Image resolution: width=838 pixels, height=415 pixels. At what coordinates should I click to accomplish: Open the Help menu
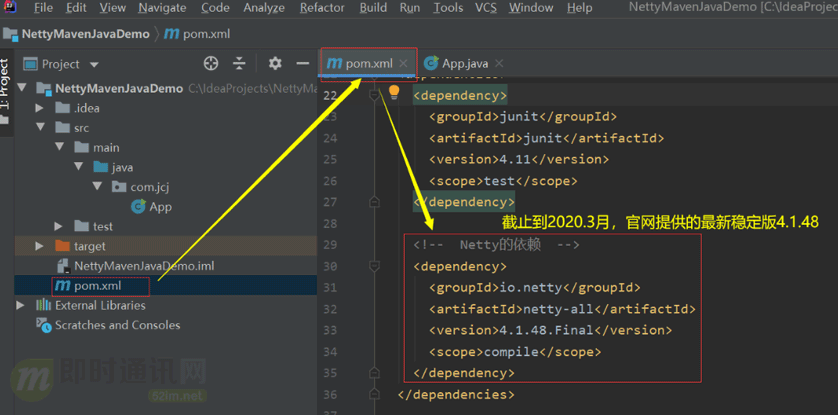click(579, 8)
